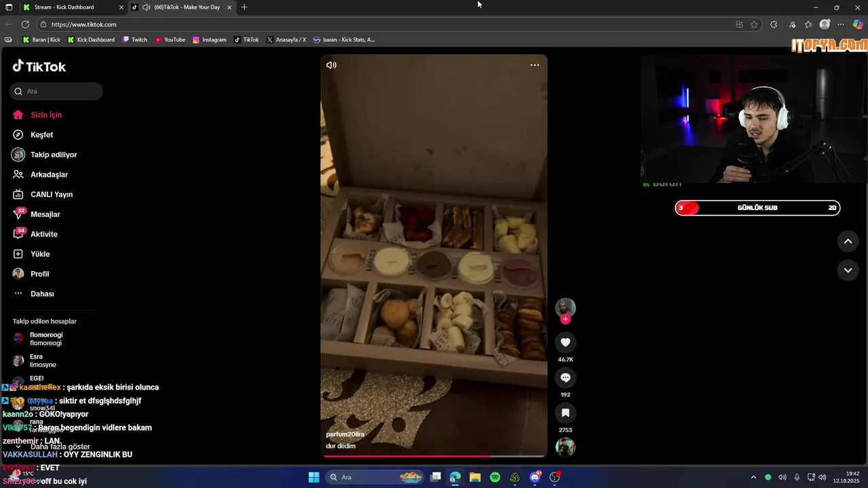Open the Copilot sidebar icon
Screen dimensions: 868x488
tap(858, 24)
